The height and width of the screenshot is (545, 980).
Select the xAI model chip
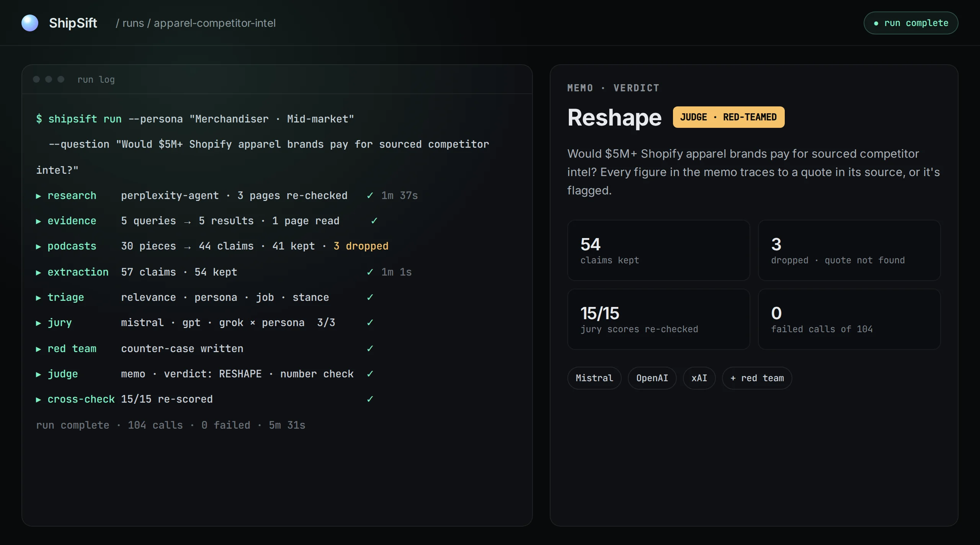[x=699, y=378]
